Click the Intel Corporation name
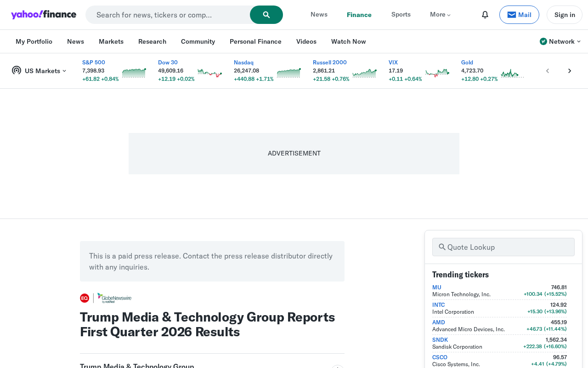This screenshot has height=368, width=588. pyautogui.click(x=453, y=312)
